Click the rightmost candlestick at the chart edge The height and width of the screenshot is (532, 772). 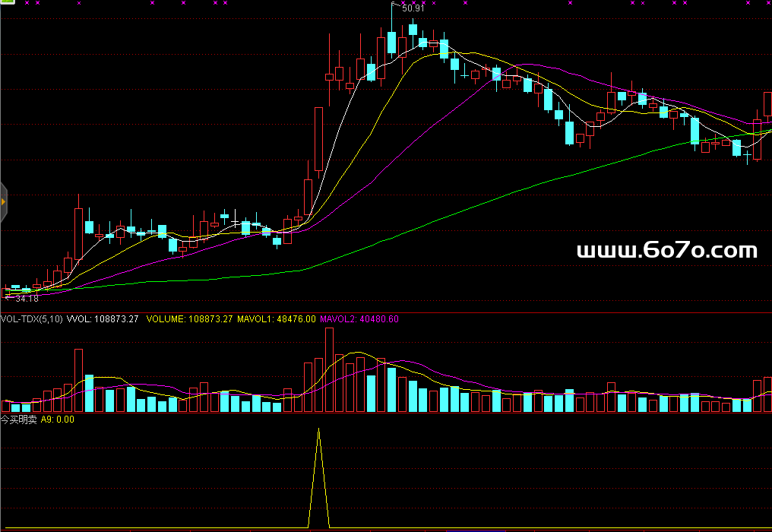click(767, 104)
